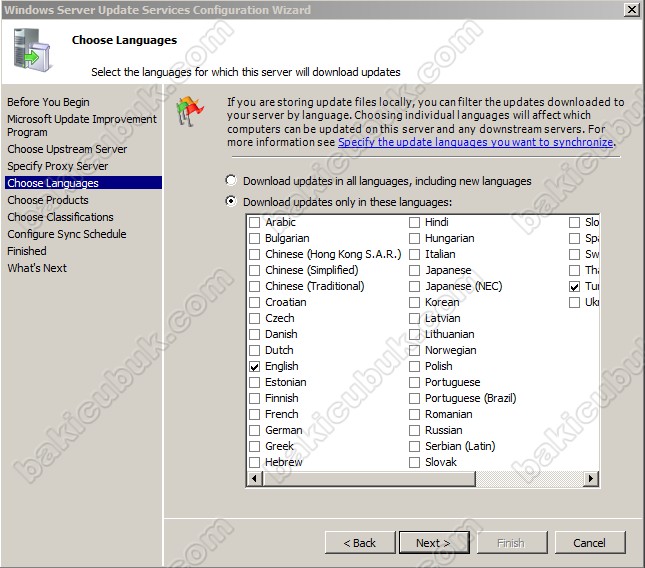Viewport: 645px width, 568px height.
Task: Click language list scroll left arrow
Action: click(254, 478)
